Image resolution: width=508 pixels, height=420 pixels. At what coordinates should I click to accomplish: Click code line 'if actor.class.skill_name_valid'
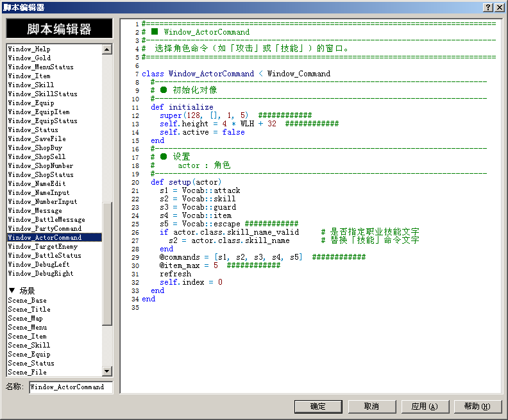(230, 232)
